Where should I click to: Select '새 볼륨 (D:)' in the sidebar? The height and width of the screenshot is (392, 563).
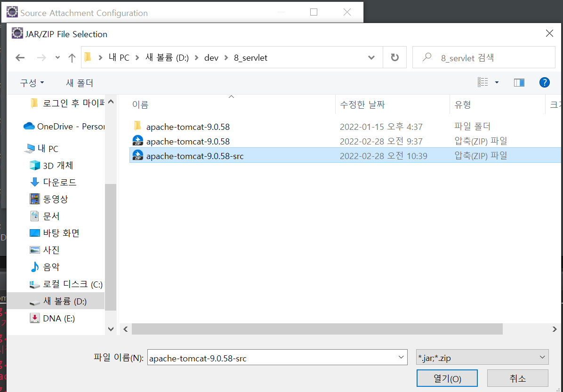pos(56,301)
